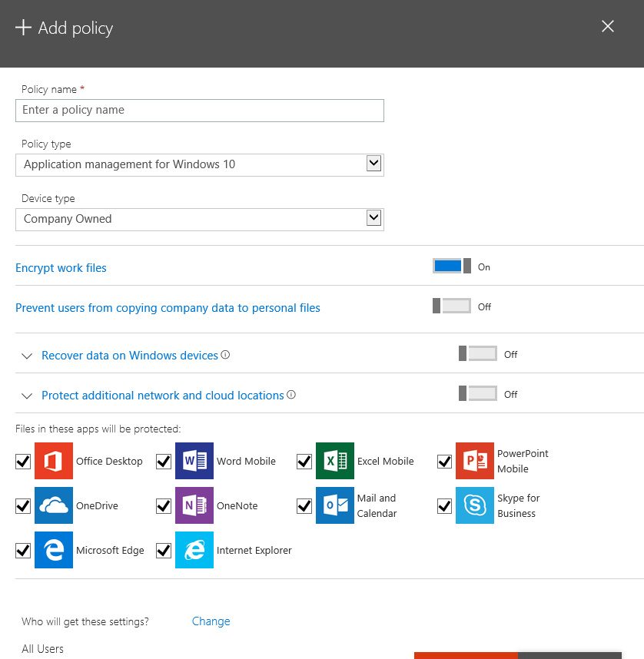Click the Word Mobile label text
Viewport: 644px width, 659px height.
point(246,462)
